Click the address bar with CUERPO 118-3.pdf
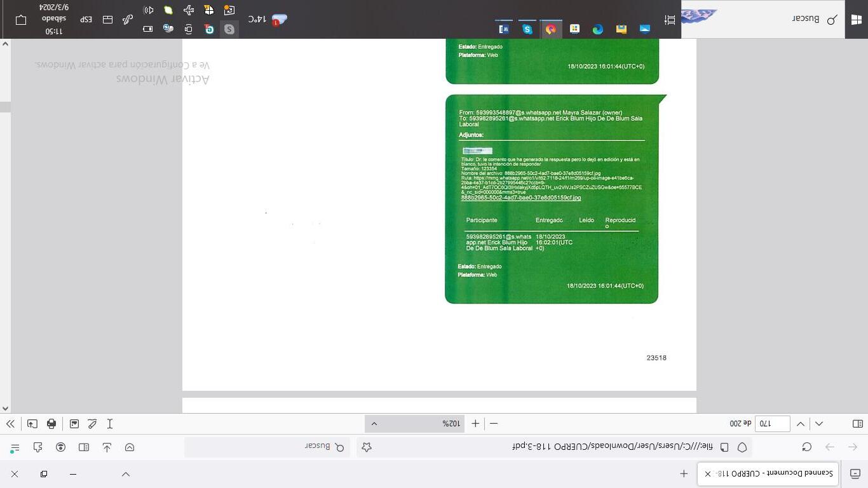 554,447
